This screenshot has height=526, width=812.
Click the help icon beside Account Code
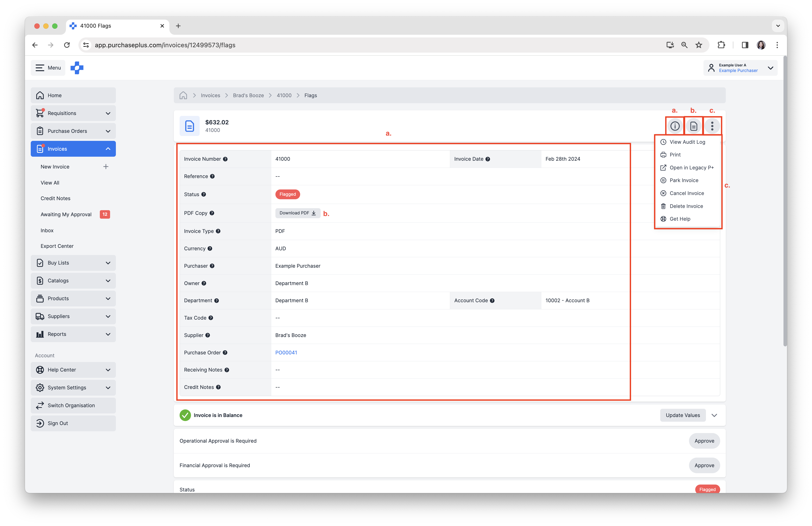coord(492,301)
